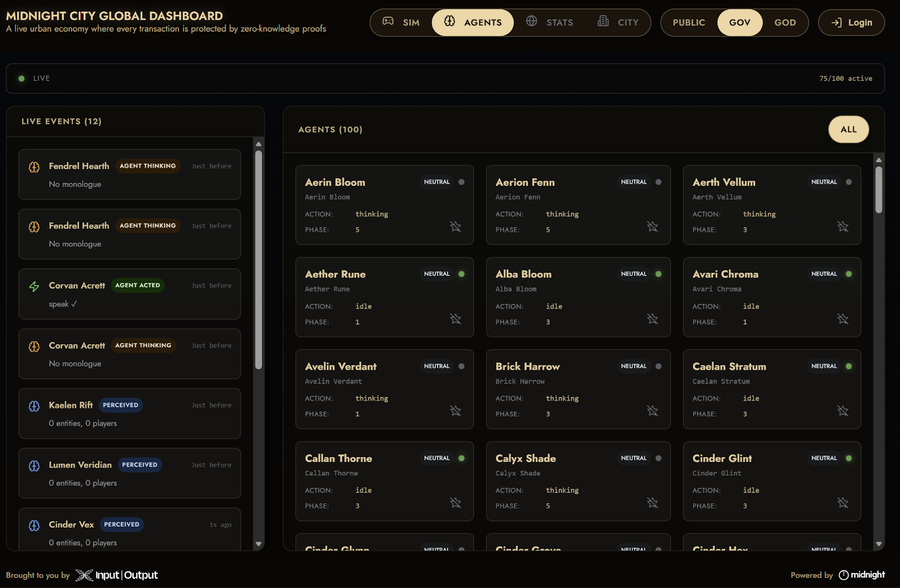Toggle pin star on Cinder Glint card
This screenshot has width=900, height=588.
(842, 503)
